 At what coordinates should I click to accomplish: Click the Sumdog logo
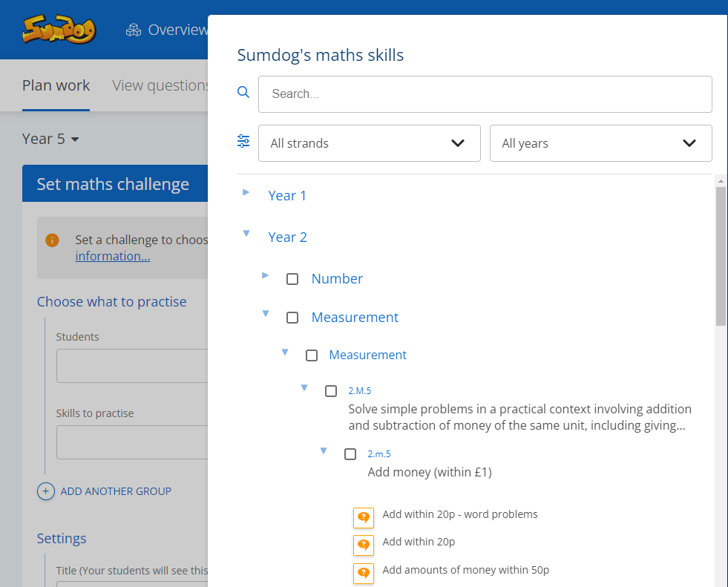pos(58,30)
